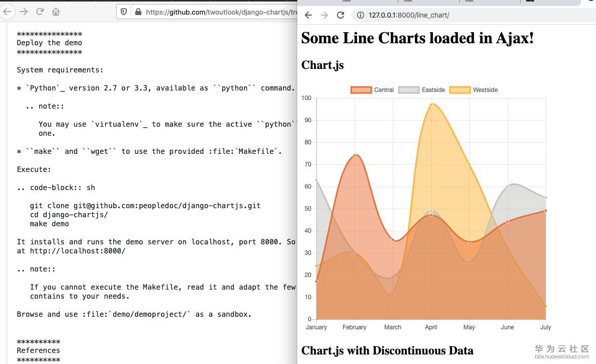Viewport: 596px width, 364px height.
Task: Click the Westside April peak data point
Action: (x=431, y=105)
